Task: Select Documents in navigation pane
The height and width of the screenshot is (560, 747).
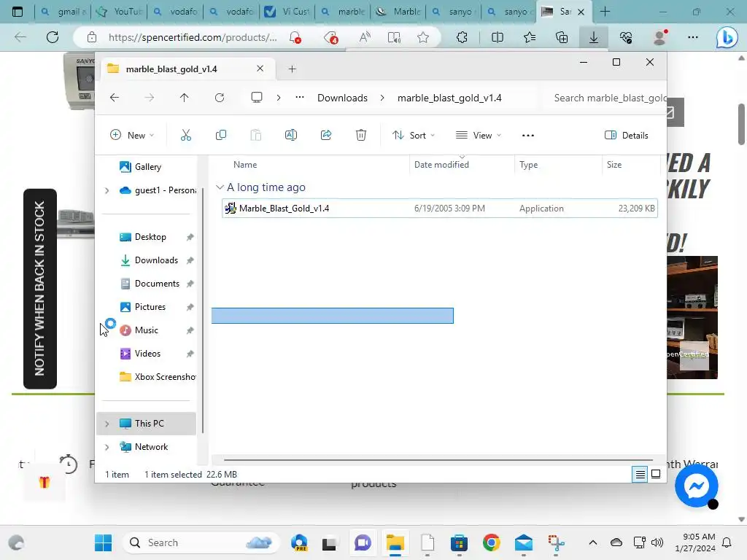Action: click(157, 284)
